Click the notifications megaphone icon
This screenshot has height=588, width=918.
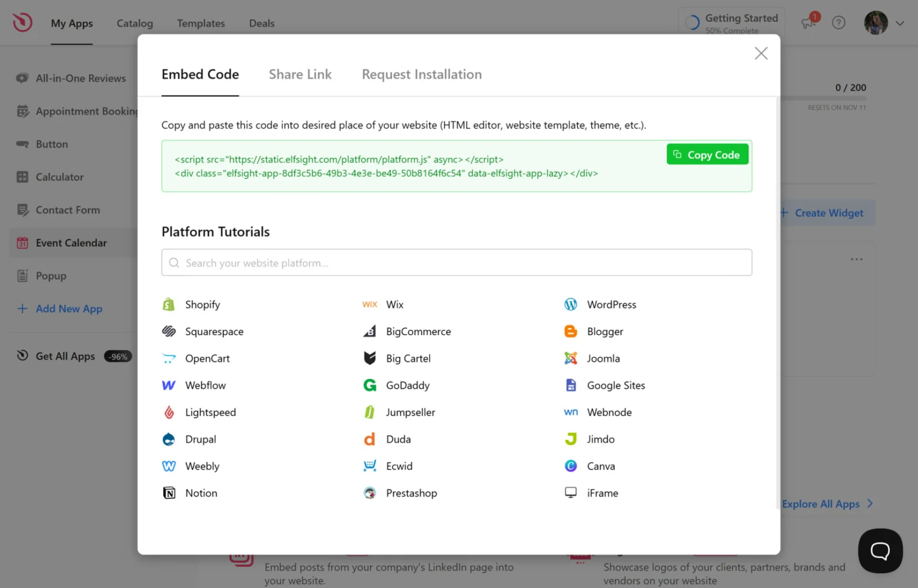tap(808, 23)
